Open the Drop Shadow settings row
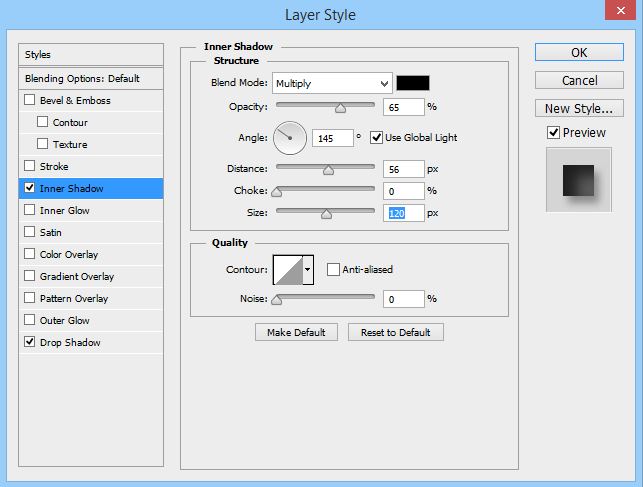The image size is (643, 487). [x=91, y=342]
